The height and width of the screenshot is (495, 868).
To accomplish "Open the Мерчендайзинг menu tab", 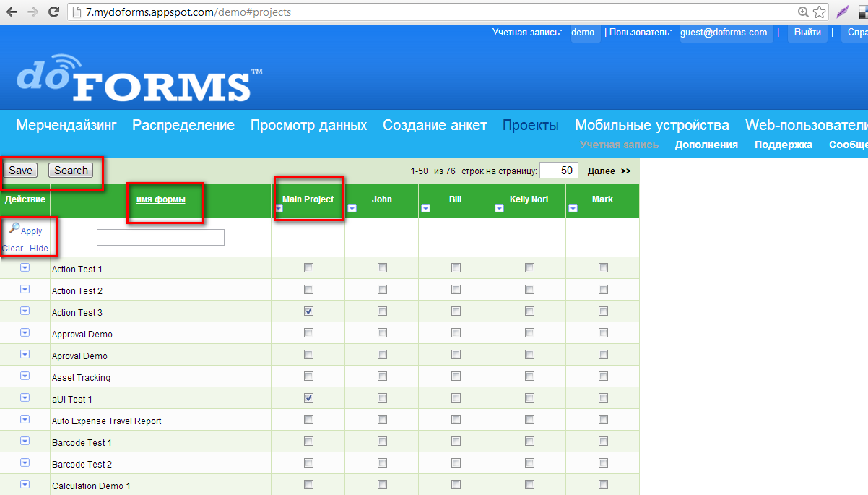I will tap(66, 125).
